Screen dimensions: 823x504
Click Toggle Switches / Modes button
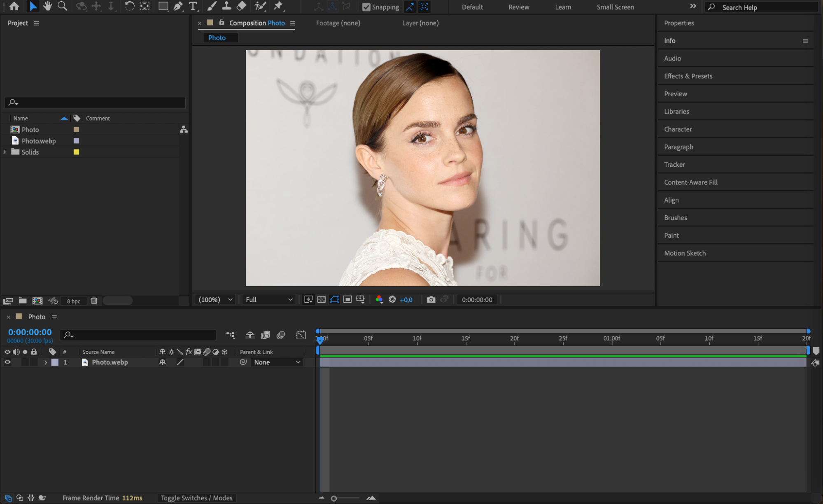[x=196, y=498]
